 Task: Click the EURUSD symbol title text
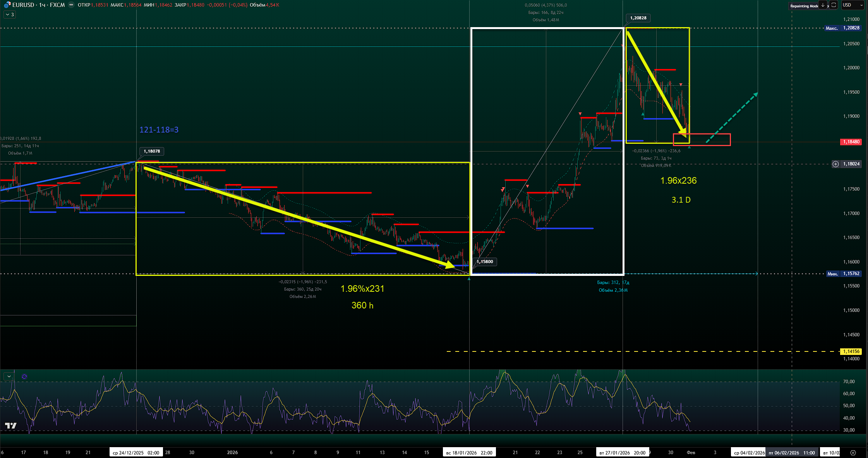[x=23, y=5]
